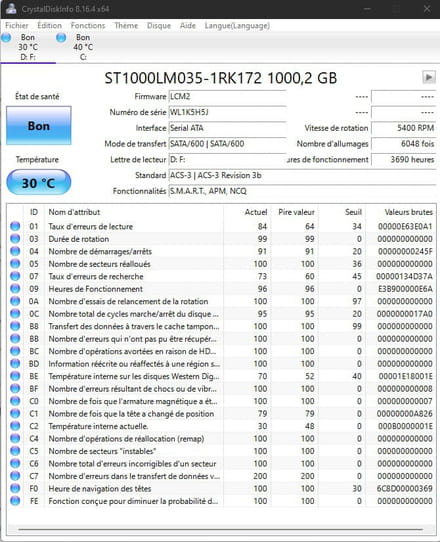Click the Firmware field LCM2

[227, 96]
